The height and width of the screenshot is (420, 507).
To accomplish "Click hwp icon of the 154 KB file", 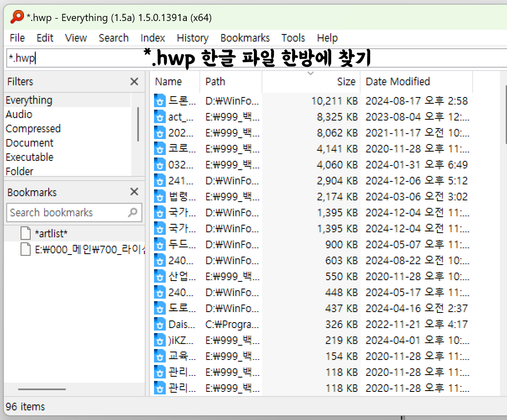I will coord(160,356).
